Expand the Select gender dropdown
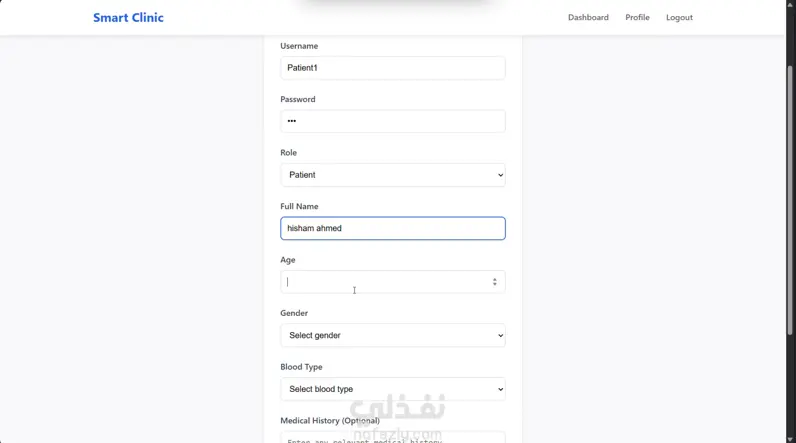 point(392,335)
